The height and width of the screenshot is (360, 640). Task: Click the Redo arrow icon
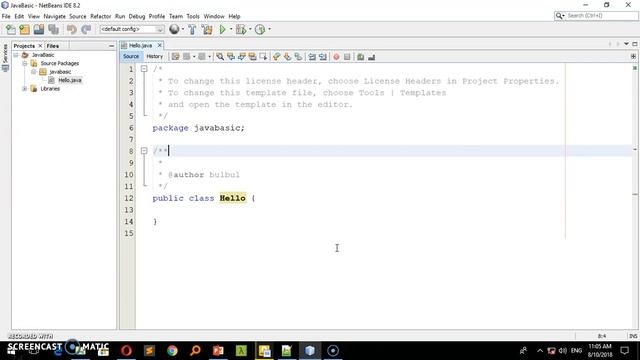click(x=86, y=29)
